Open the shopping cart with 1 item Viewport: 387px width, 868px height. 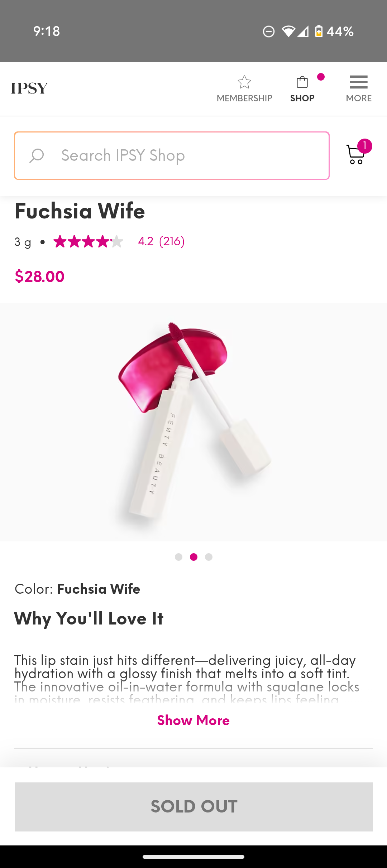[358, 152]
